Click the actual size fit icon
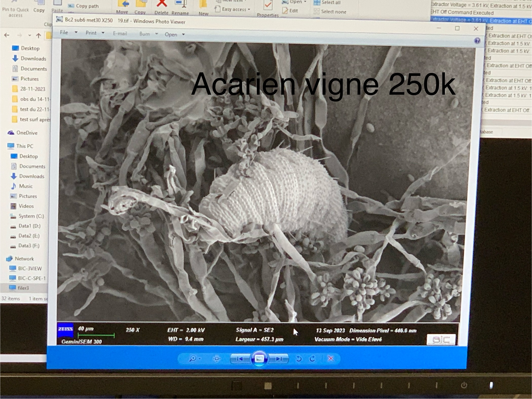 pos(217,358)
